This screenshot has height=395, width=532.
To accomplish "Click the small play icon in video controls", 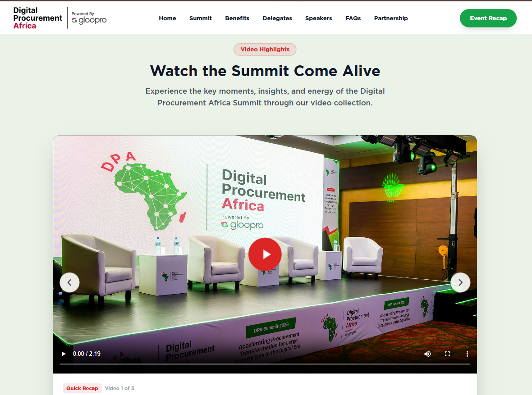I will tap(64, 354).
